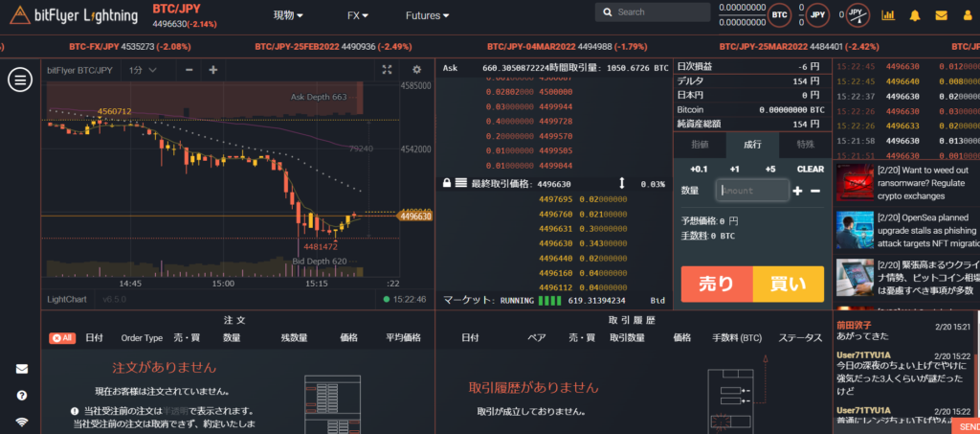
Task: Click the 日次損益 row in balance panel
Action: (x=752, y=66)
